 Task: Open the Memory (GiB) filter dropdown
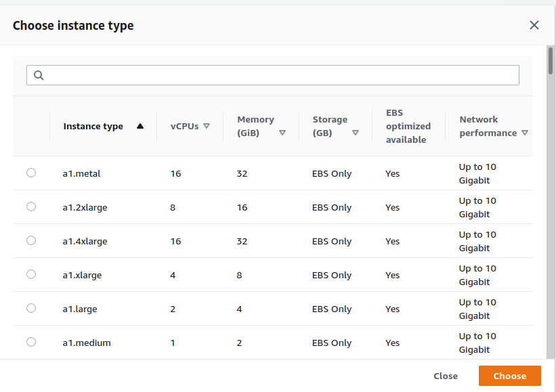[x=282, y=133]
